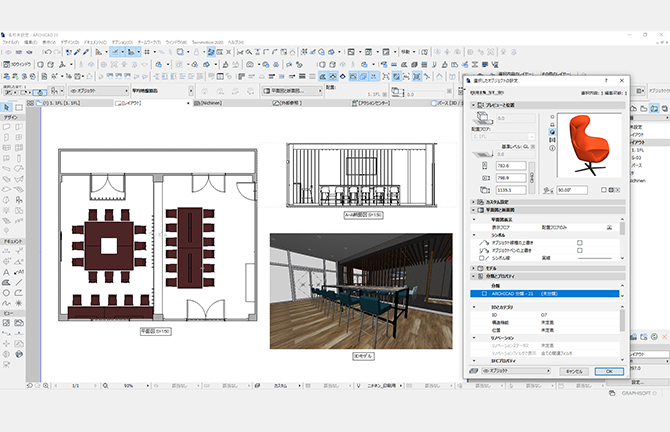Click the zoom magnifier icon in the bottom bar
The image size is (670, 432).
(105, 385)
